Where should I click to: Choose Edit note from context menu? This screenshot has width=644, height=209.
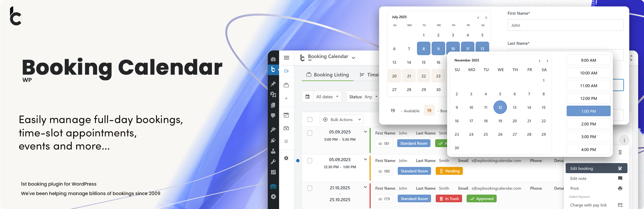click(x=596, y=178)
